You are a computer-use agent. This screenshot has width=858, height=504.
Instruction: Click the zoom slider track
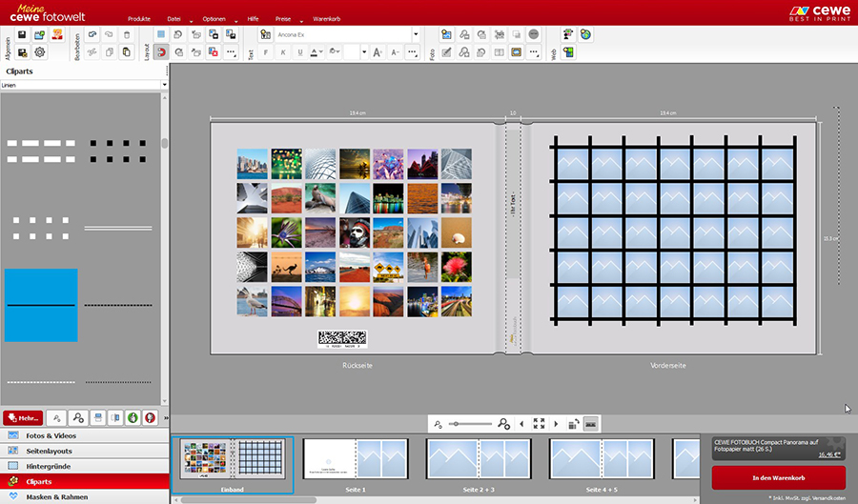click(472, 423)
